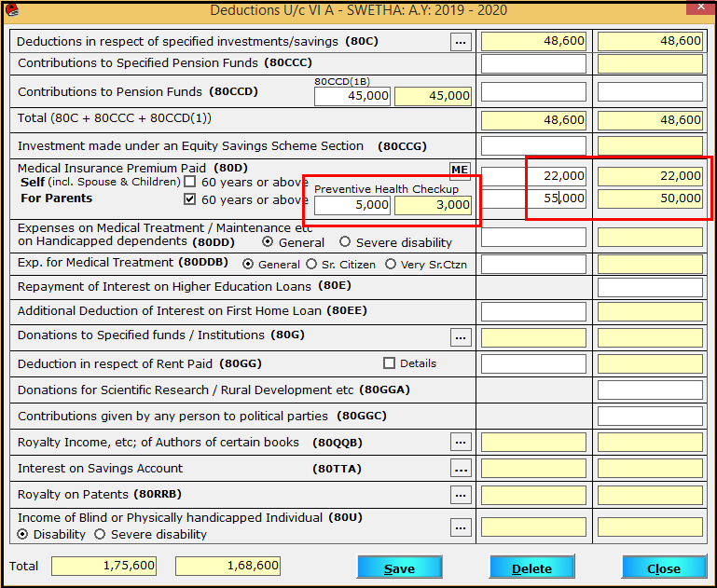Image resolution: width=717 pixels, height=588 pixels.
Task: Open 80G donations details ellipsis button
Action: click(461, 337)
